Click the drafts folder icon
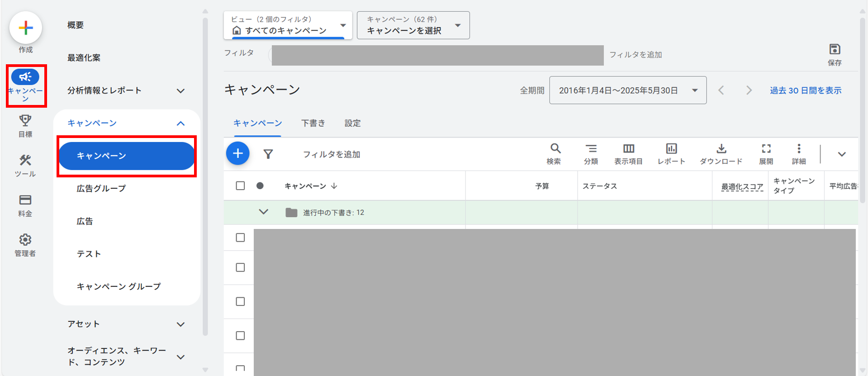The width and height of the screenshot is (868, 376). pos(291,212)
